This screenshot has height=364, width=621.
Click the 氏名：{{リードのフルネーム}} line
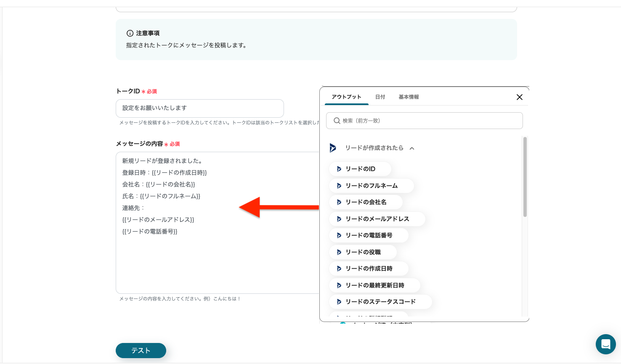coord(161,196)
